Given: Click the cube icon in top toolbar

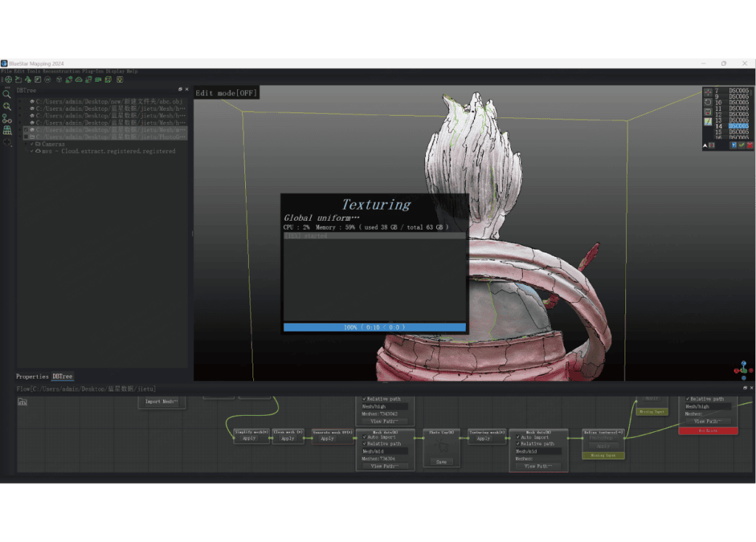Looking at the screenshot, I should tap(59, 80).
